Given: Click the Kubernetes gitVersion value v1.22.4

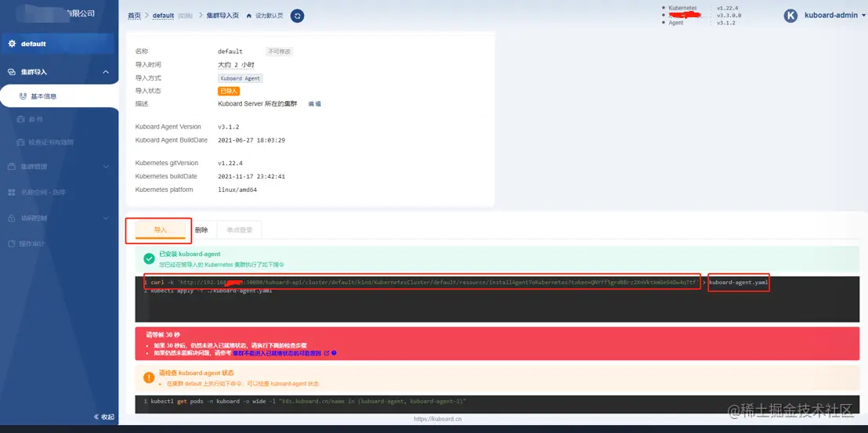Looking at the screenshot, I should (230, 163).
